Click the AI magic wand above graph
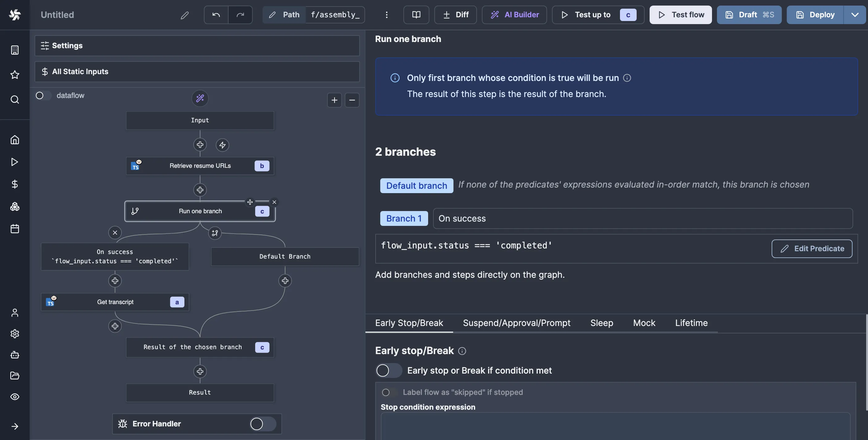 pyautogui.click(x=200, y=98)
